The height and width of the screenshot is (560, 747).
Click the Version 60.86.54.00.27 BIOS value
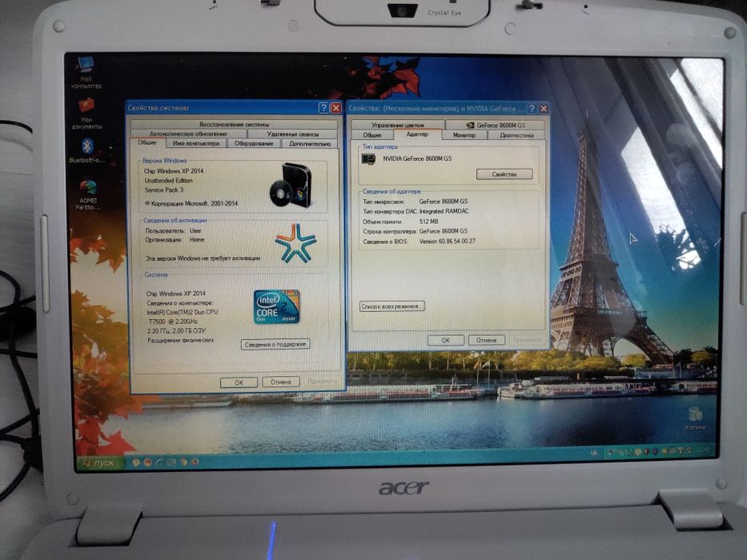(448, 241)
